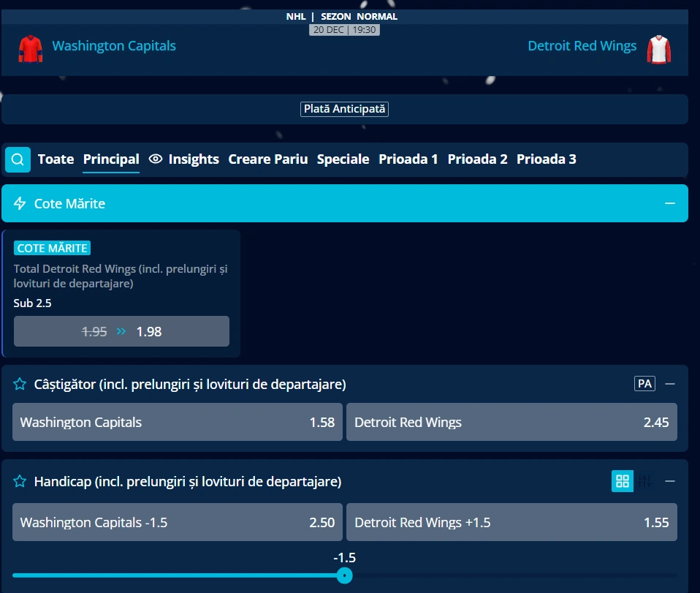Select boosted odds Sub 2.5 at 1.98
The image size is (700, 593).
click(x=121, y=331)
